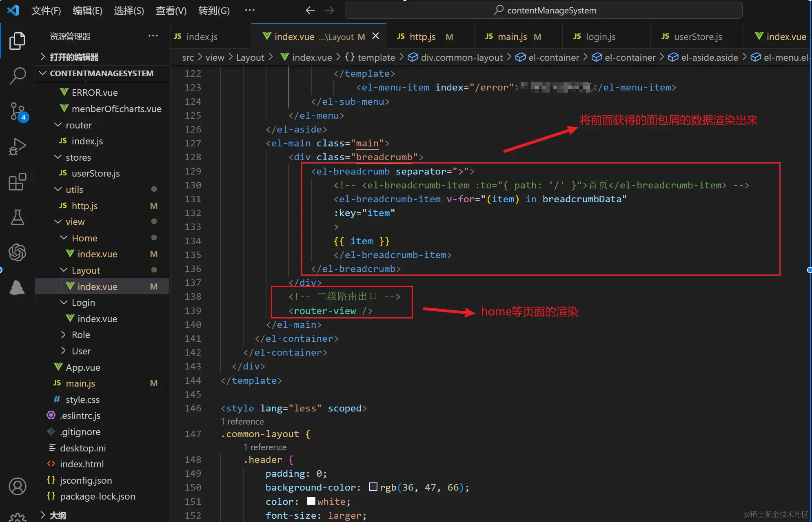This screenshot has width=812, height=522.
Task: Open the Extensions view icon
Action: [17, 182]
